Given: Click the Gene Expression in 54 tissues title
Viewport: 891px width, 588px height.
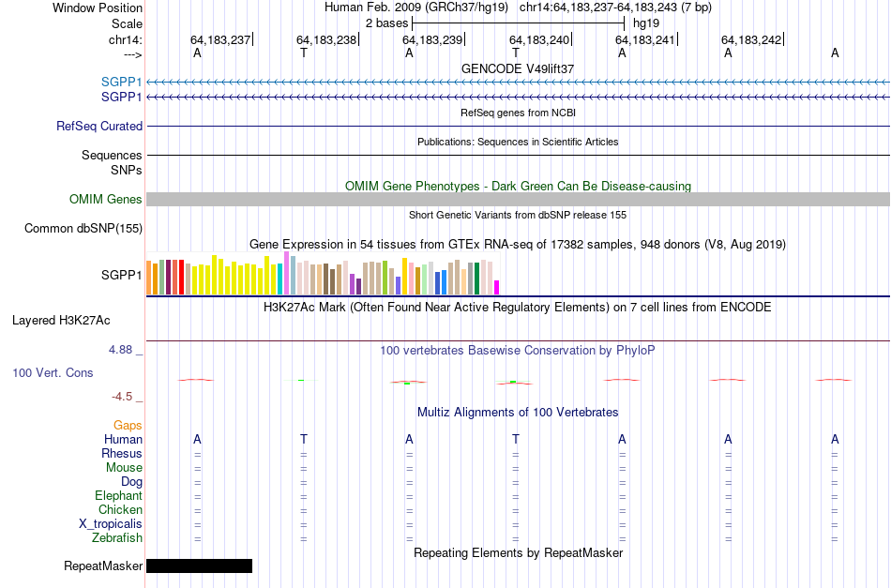Looking at the screenshot, I should tap(518, 244).
